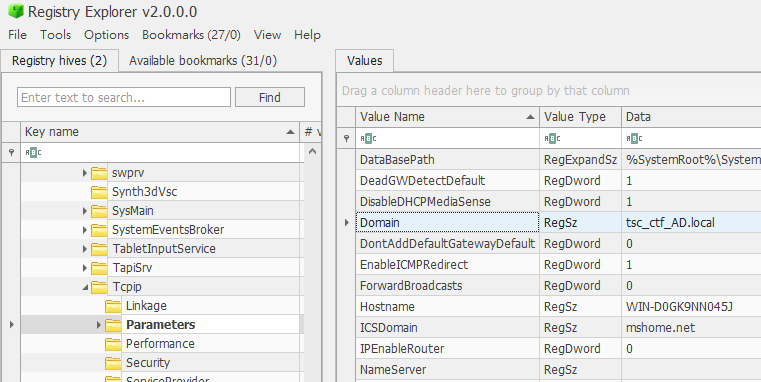Click the filter icon under Data header
The height and width of the screenshot is (382, 761).
[634, 138]
